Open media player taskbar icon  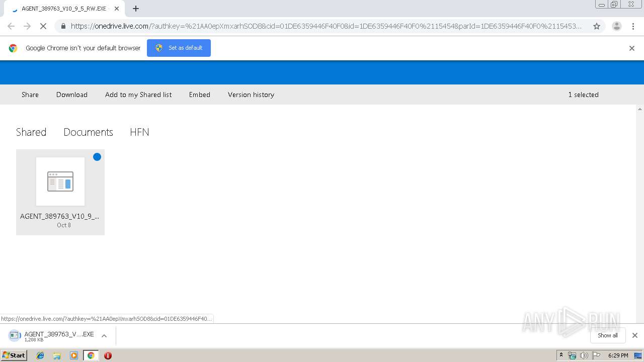[74, 355]
